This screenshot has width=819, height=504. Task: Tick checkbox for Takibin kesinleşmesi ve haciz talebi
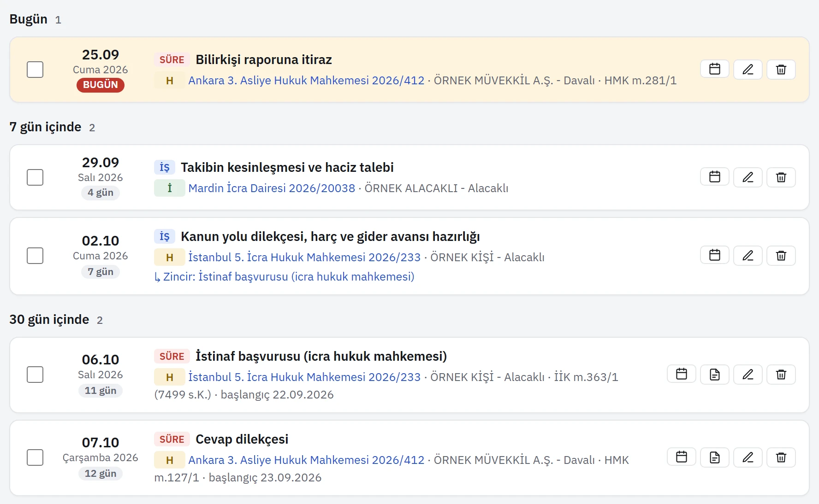click(x=35, y=177)
